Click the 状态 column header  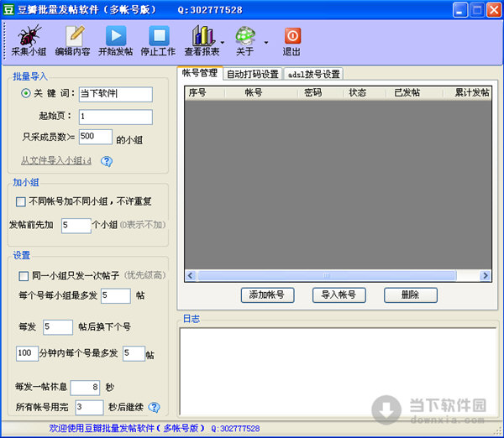[365, 93]
